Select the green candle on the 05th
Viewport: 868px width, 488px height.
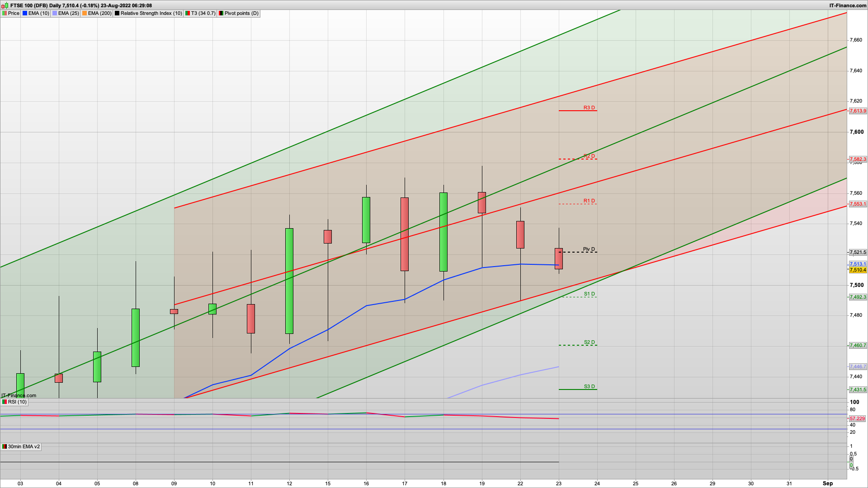pyautogui.click(x=97, y=367)
